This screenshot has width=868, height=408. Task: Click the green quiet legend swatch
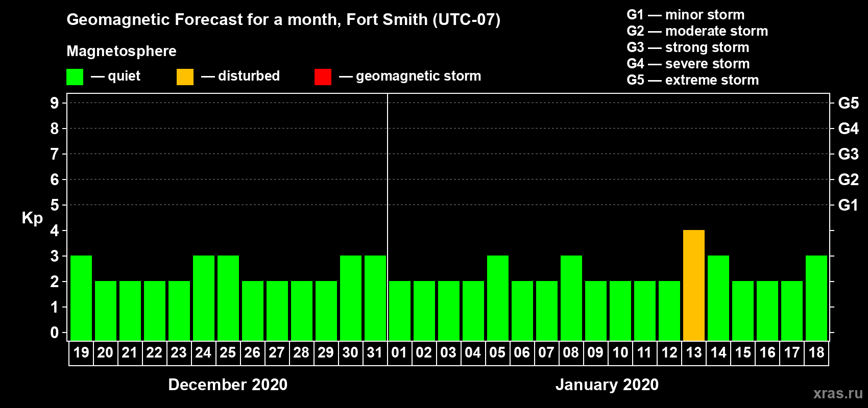[75, 77]
